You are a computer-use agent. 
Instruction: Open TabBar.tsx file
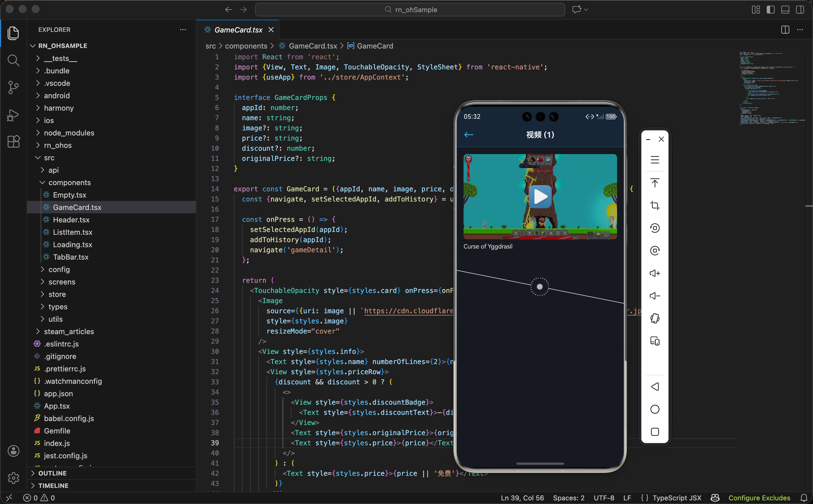pyautogui.click(x=112, y=257)
